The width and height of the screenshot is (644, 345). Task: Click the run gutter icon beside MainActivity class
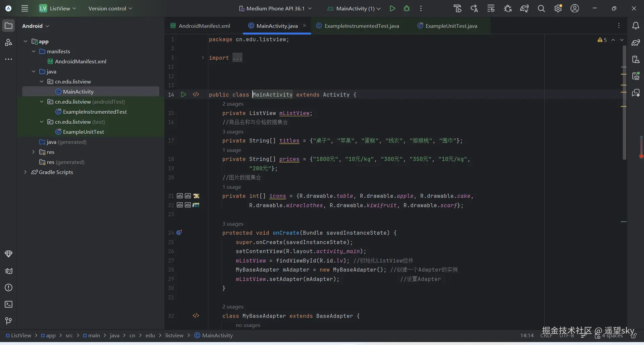[183, 95]
